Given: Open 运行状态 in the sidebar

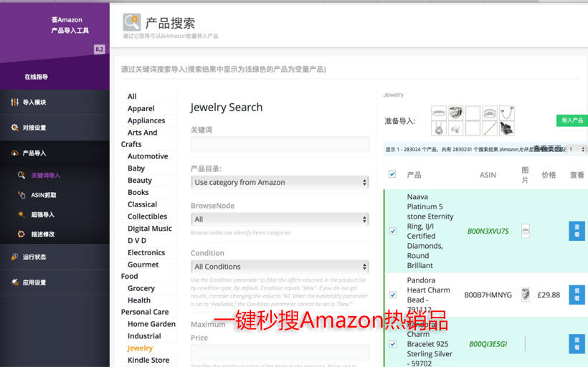Looking at the screenshot, I should 34,257.
